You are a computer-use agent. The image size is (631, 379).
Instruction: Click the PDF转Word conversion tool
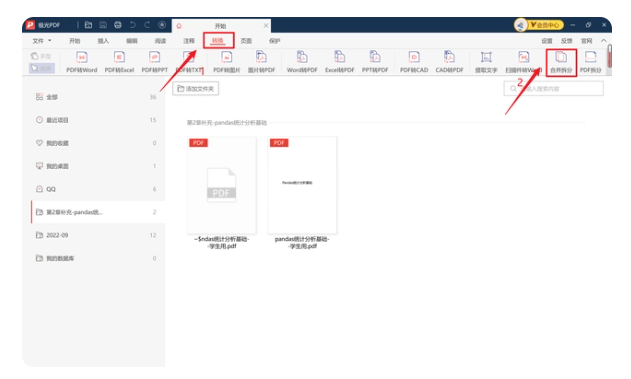tap(82, 62)
